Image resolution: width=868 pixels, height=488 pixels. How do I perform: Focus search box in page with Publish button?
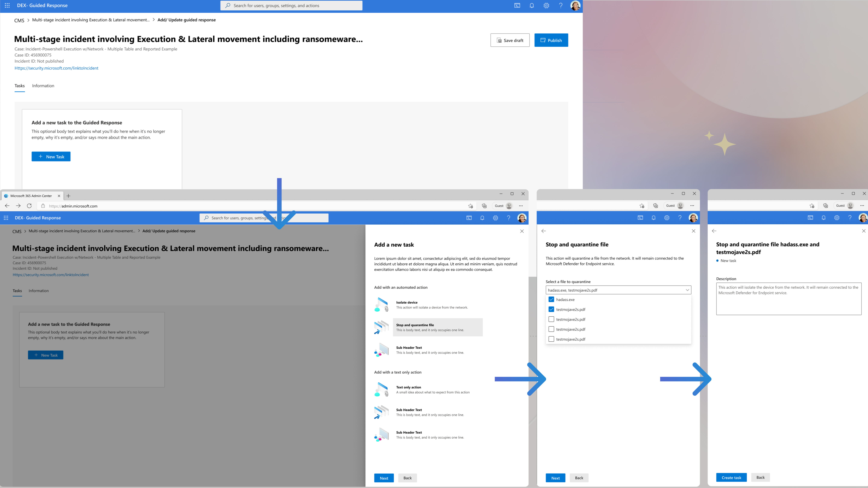291,5
